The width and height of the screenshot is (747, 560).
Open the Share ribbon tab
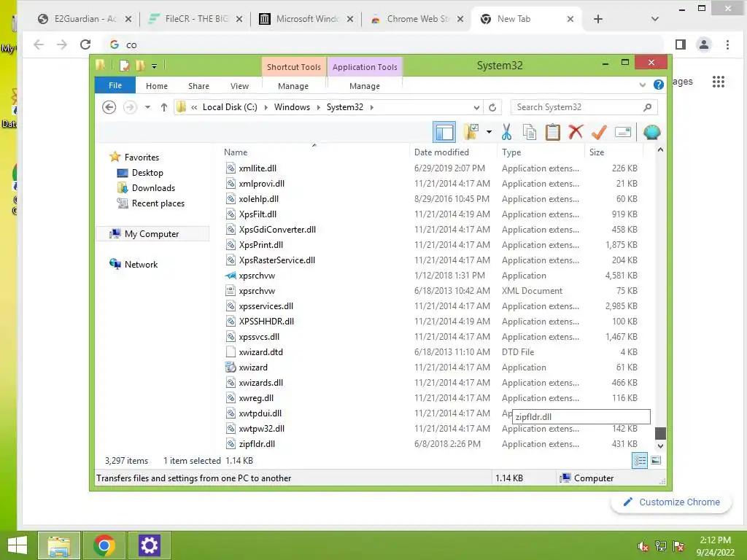pos(198,86)
